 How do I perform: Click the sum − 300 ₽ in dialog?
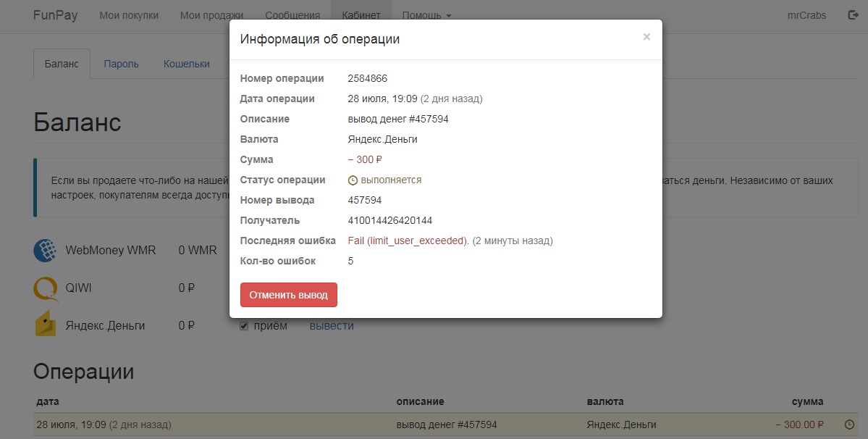tap(365, 159)
